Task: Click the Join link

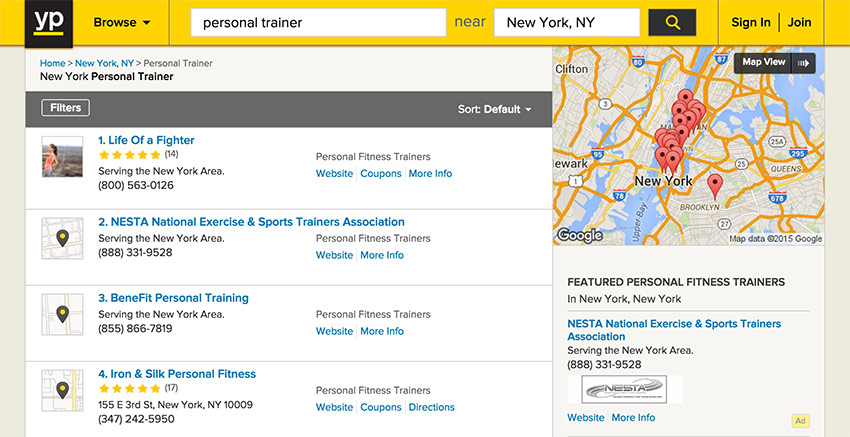Action: pyautogui.click(x=800, y=23)
